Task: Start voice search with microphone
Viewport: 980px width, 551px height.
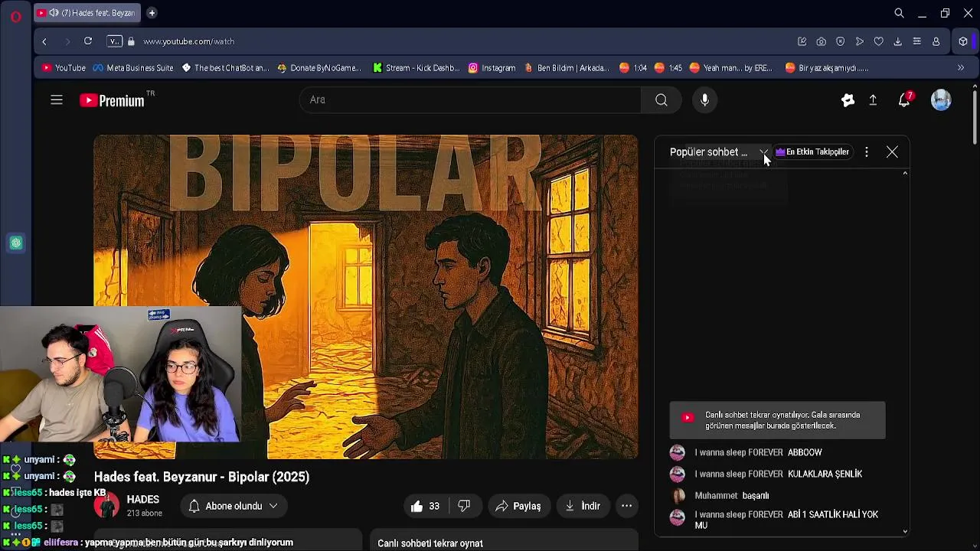Action: [704, 99]
